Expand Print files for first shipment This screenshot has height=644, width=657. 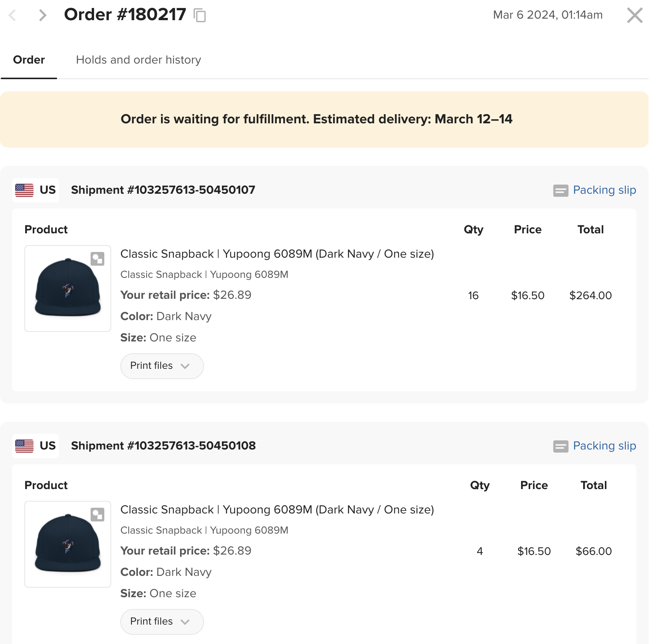tap(162, 366)
